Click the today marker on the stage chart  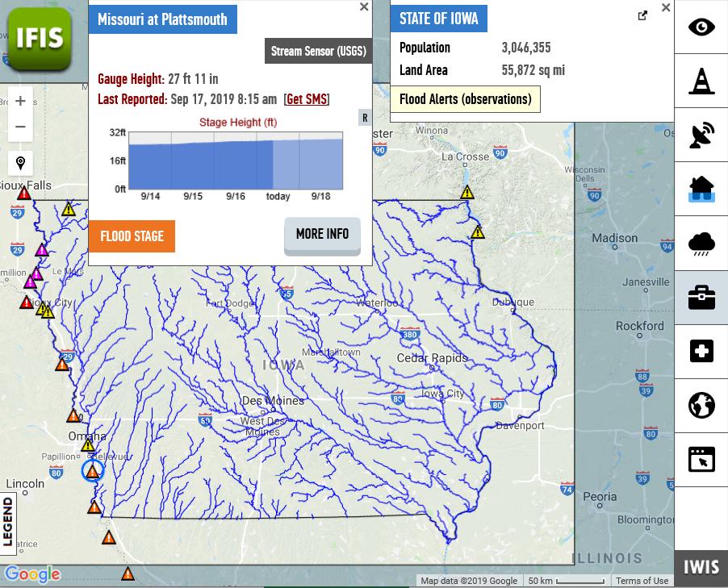[278, 194]
